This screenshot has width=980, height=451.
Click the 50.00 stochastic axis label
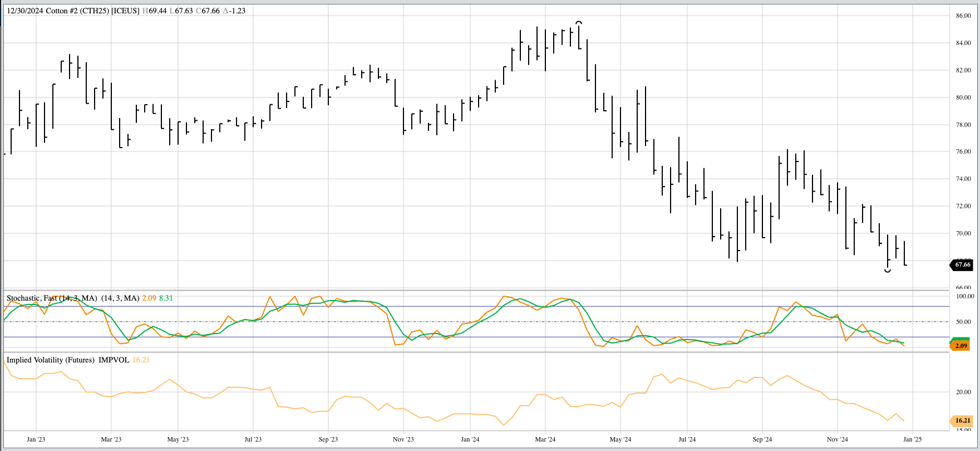click(963, 322)
